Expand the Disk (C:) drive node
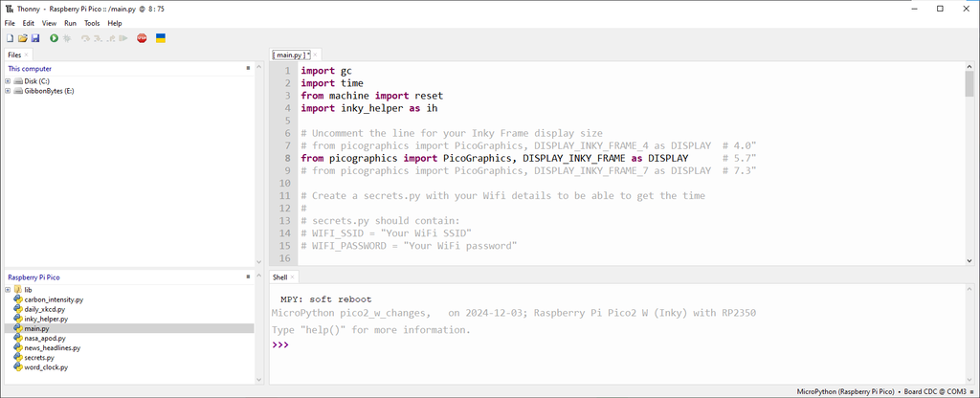Screen dimensions: 980x398 click(8, 81)
